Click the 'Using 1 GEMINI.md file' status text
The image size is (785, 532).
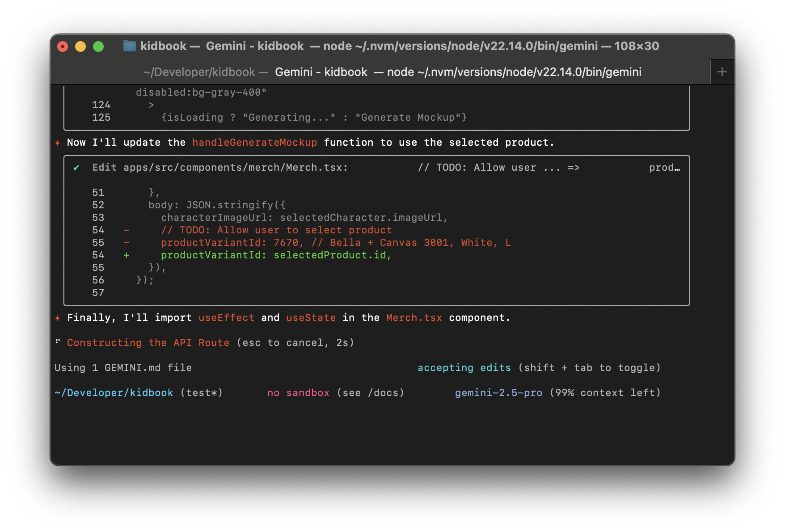coord(123,368)
